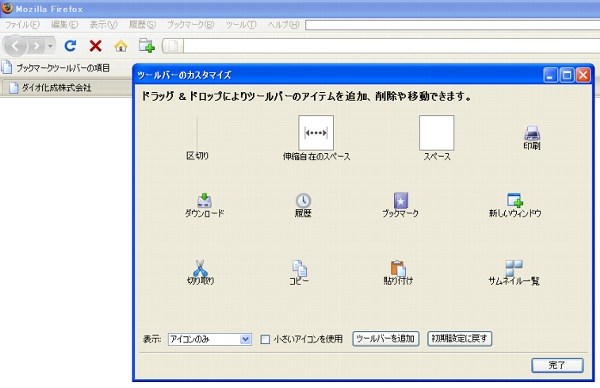Image resolution: width=600 pixels, height=388 pixels.
Task: Select the ブックマーク star icon
Action: click(400, 205)
